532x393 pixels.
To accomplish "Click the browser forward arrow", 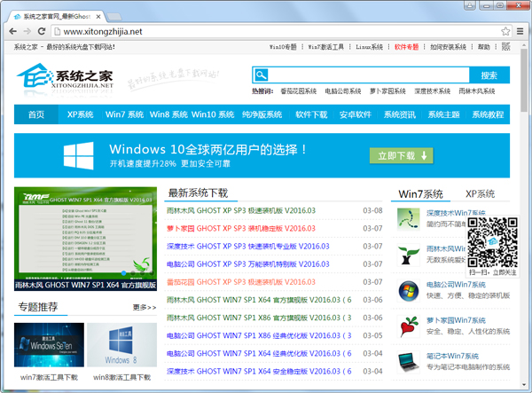I will pos(27,31).
